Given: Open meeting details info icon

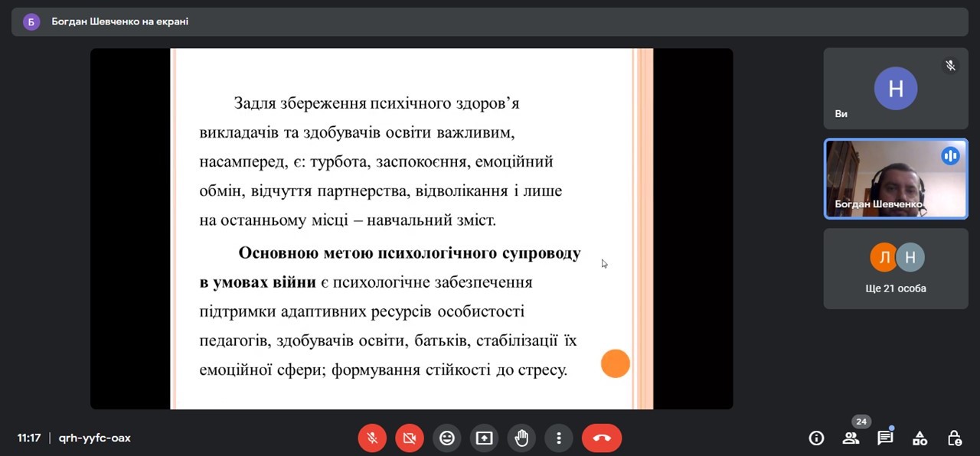Looking at the screenshot, I should point(816,438).
